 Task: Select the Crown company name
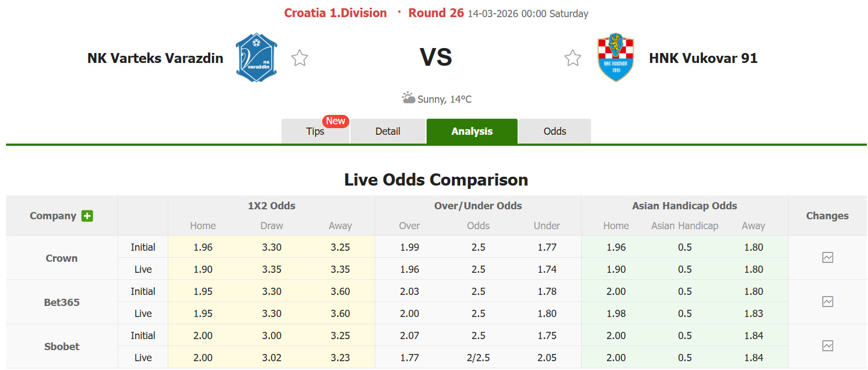tap(61, 257)
